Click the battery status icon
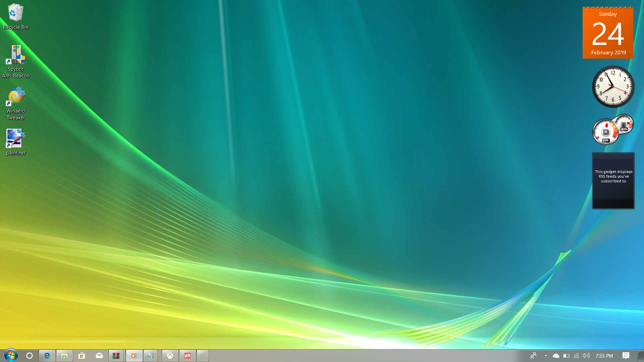 pyautogui.click(x=566, y=356)
